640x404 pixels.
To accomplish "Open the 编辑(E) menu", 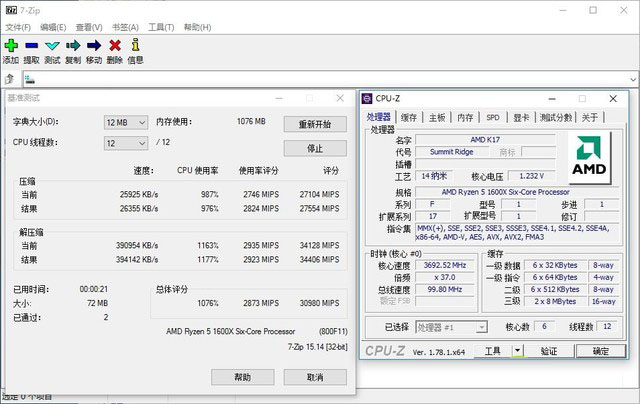I will (53, 27).
